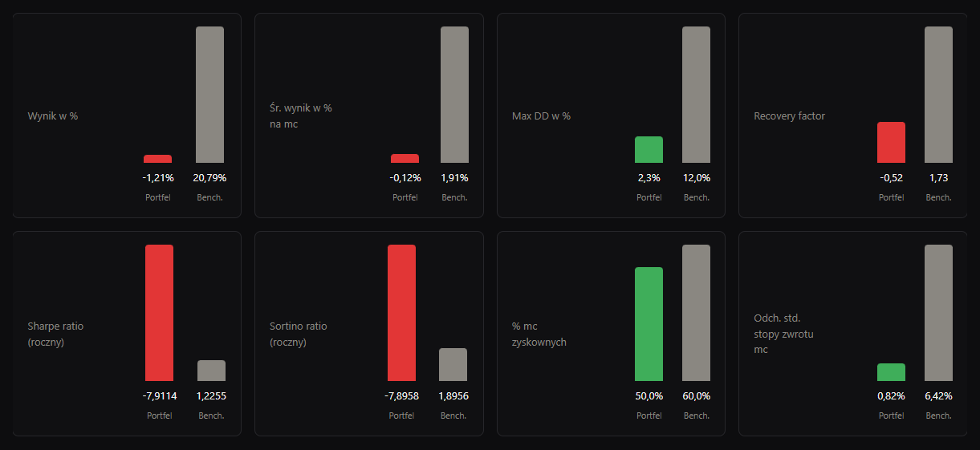
Task: Select the green 50,0% profitable months bar
Action: point(649,324)
